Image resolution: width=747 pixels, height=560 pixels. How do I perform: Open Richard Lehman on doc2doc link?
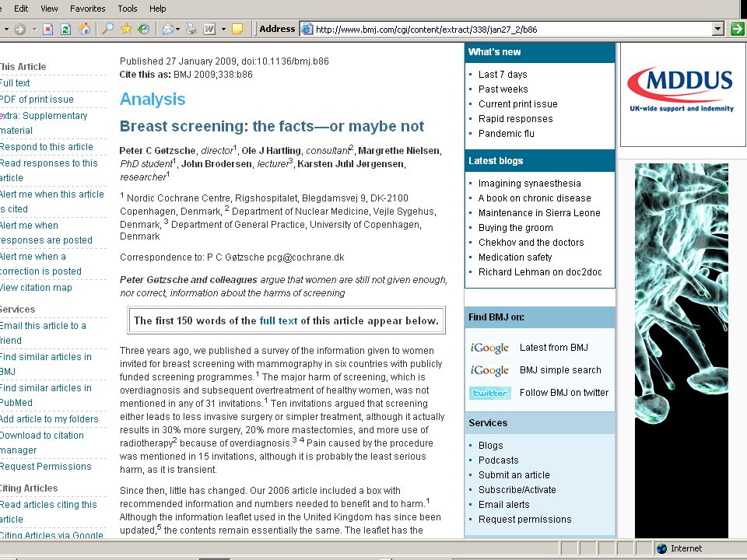click(540, 272)
